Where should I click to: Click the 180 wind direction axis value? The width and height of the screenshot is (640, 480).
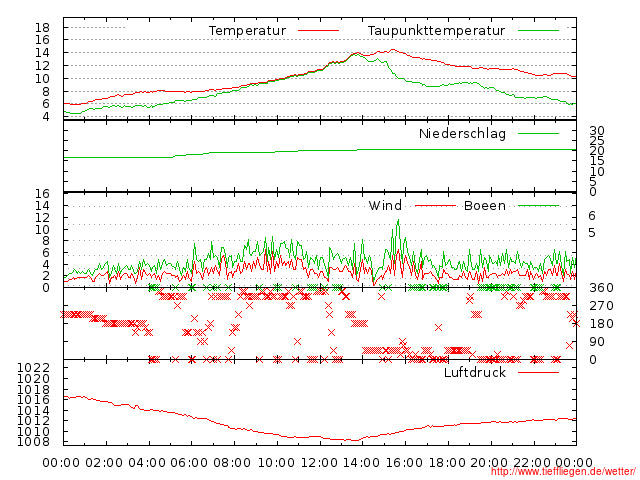601,324
